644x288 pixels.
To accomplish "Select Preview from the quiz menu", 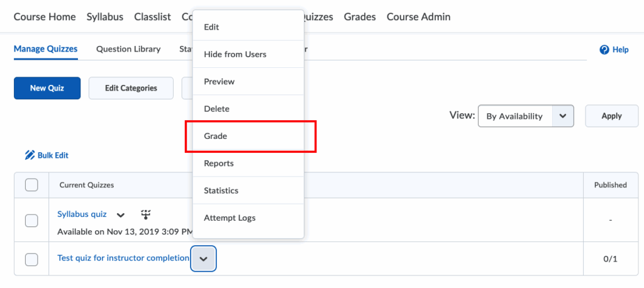I will click(219, 82).
